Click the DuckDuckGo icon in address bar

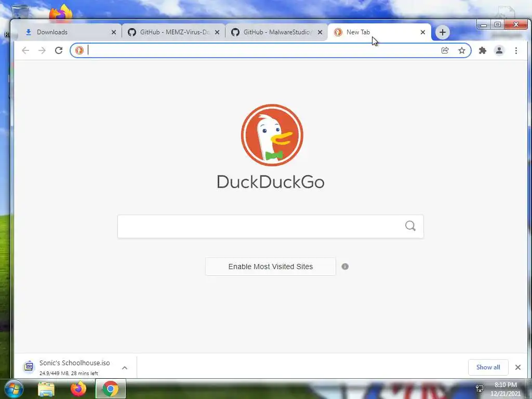click(79, 50)
